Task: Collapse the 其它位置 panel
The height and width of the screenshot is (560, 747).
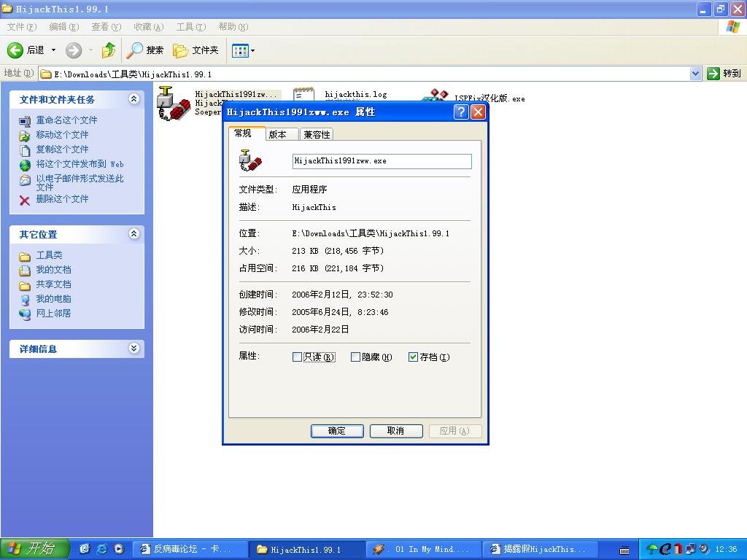Action: click(134, 233)
